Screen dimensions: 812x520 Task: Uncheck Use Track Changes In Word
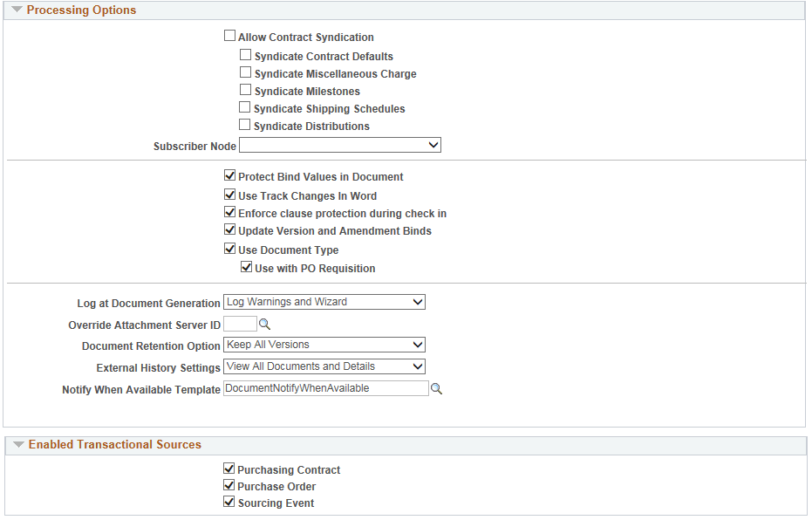coord(230,194)
